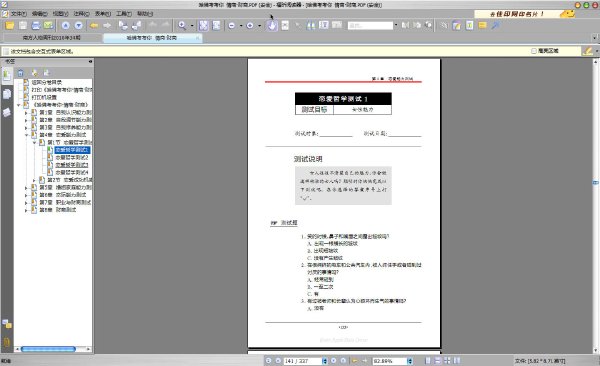Open the search box dropdown arrow
Viewport: 600px width, 366px height.
tap(396, 26)
